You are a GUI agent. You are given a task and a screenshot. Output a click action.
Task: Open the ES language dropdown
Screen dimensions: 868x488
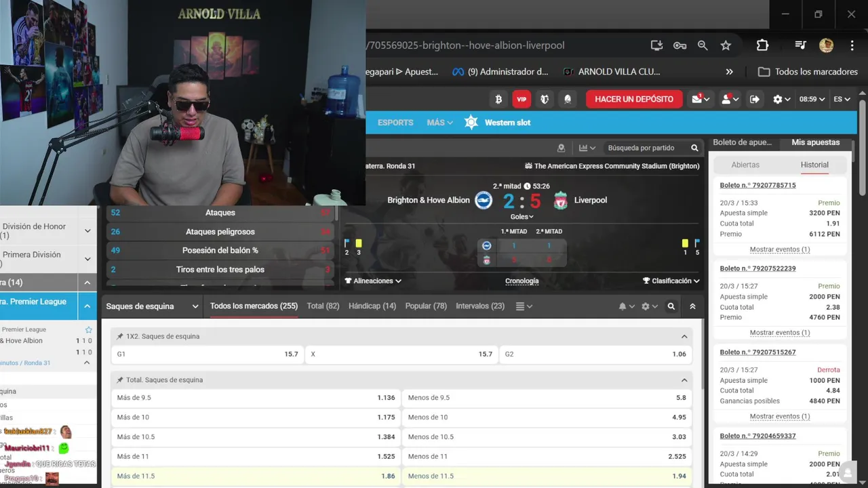[x=842, y=99]
